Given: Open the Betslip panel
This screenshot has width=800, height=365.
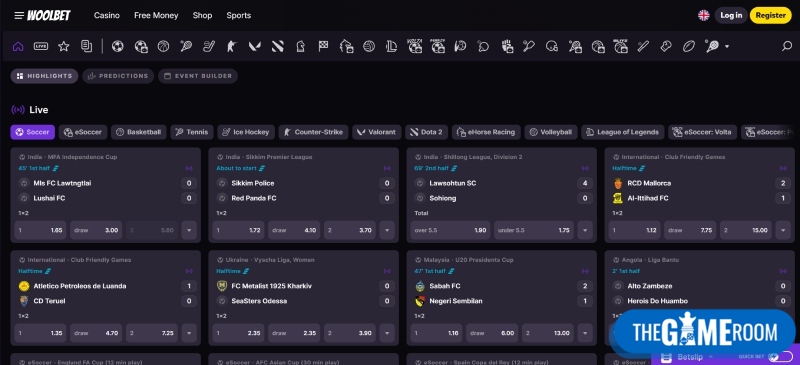Looking at the screenshot, I should coord(689,357).
